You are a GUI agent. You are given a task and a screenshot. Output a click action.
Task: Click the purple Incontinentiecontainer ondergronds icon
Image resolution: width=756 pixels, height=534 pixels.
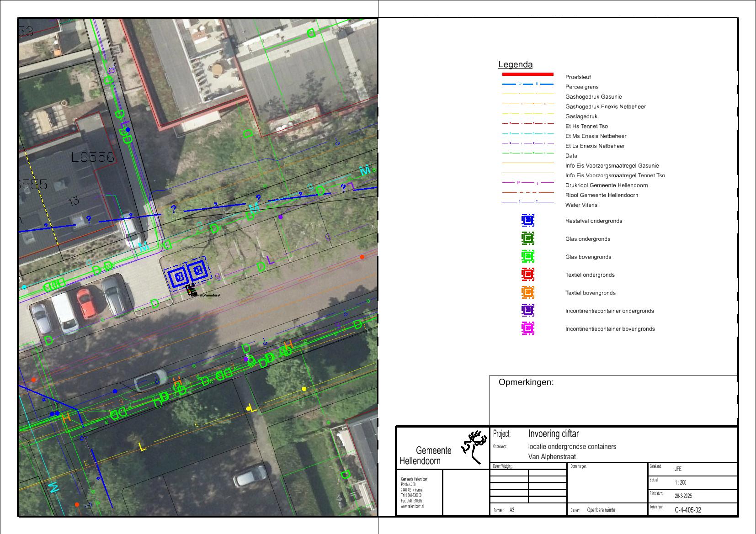pyautogui.click(x=528, y=310)
